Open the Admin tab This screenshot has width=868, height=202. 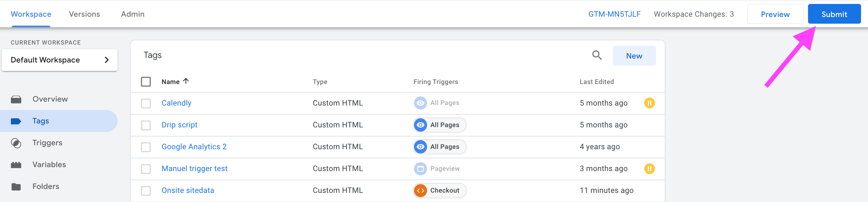coord(132,14)
